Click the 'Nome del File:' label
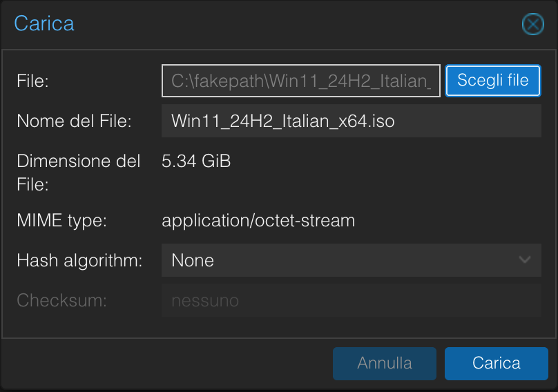The image size is (558, 392). tap(74, 121)
